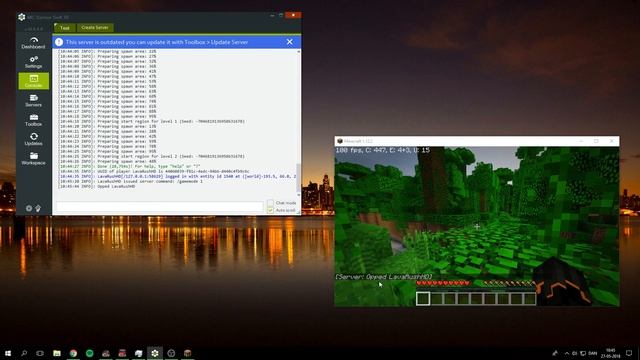Open Windows search from the taskbar
This screenshot has width=640, height=360.
click(24, 353)
